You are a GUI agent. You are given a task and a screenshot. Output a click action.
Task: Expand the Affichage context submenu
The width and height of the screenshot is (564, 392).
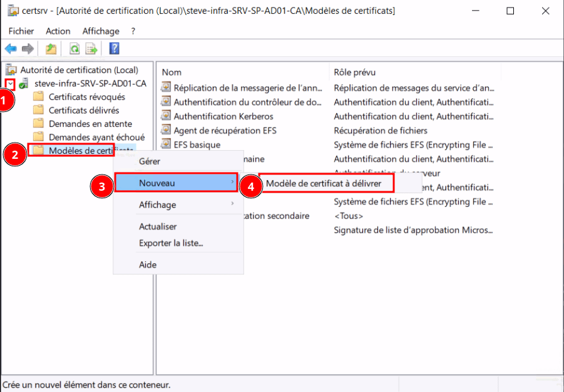coord(232,204)
